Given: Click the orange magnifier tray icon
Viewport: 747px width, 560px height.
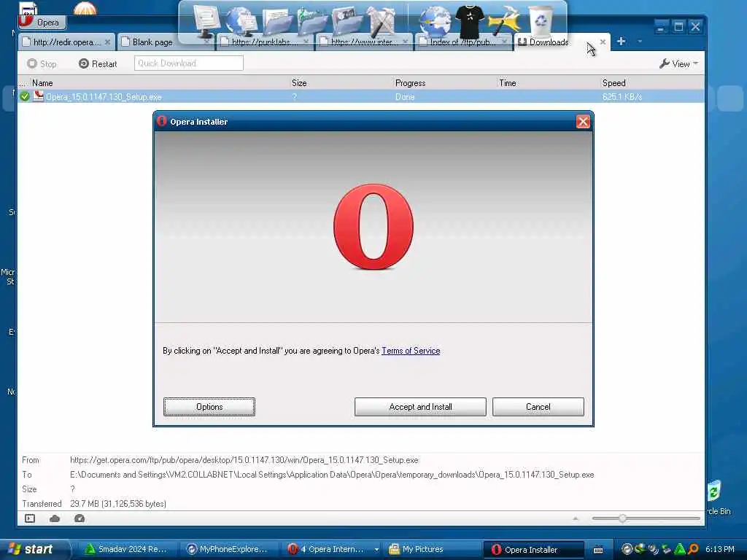Looking at the screenshot, I should 694,549.
